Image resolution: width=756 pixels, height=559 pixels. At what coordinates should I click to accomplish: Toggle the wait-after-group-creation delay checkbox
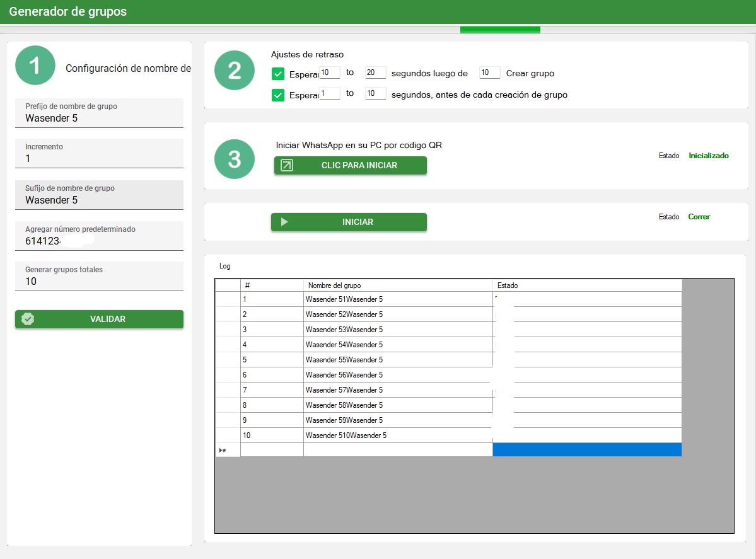[x=278, y=74]
